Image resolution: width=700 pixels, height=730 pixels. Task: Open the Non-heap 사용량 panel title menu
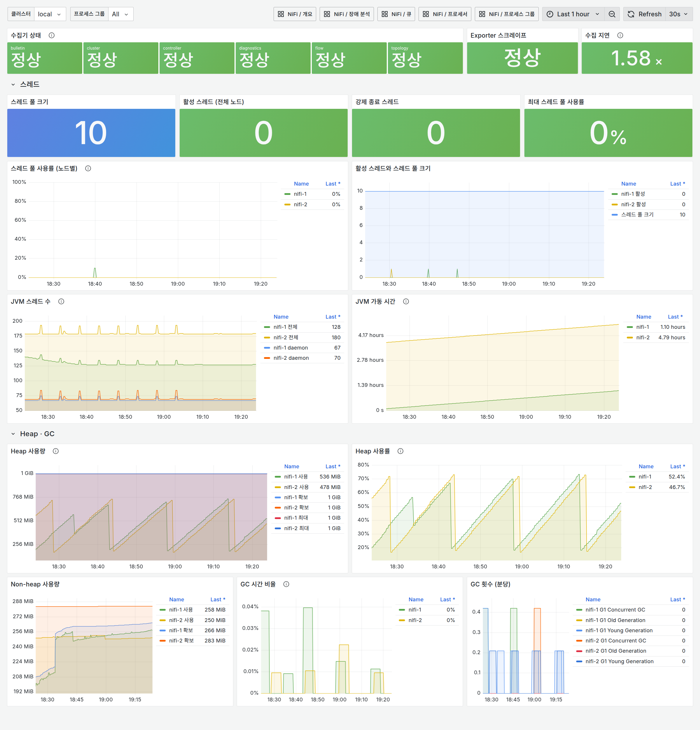click(x=35, y=584)
